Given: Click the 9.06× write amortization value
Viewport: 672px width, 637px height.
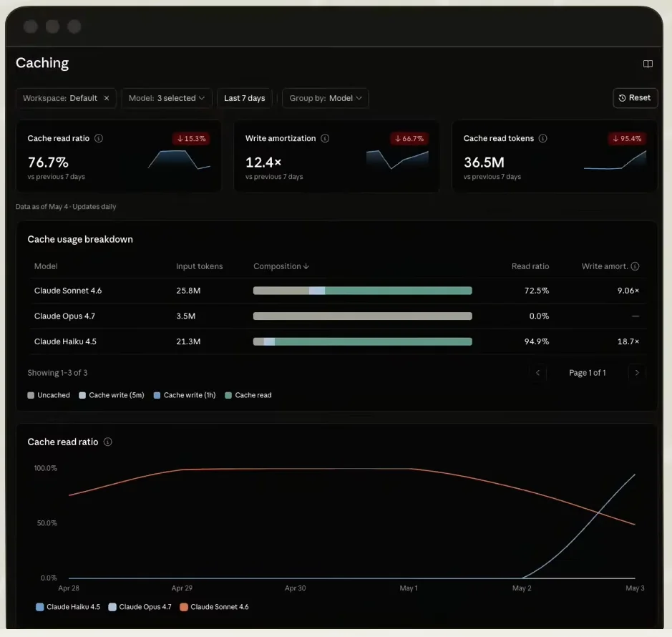Looking at the screenshot, I should [628, 291].
